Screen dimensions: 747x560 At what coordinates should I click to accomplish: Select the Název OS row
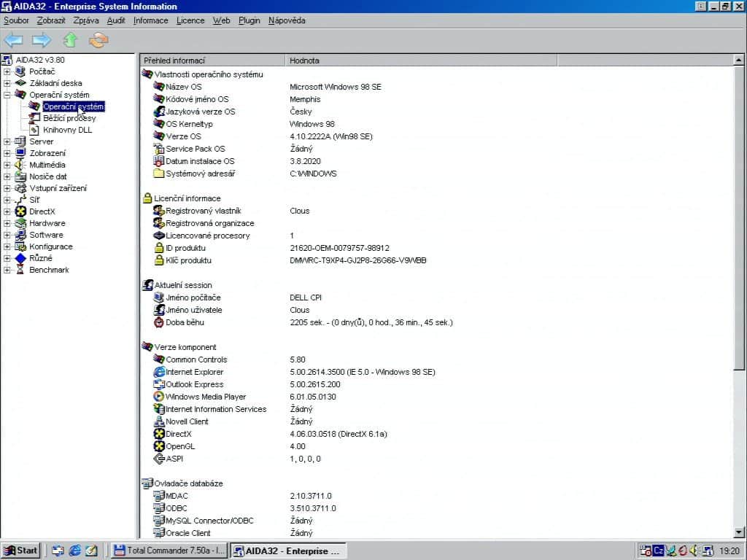[x=437, y=87]
